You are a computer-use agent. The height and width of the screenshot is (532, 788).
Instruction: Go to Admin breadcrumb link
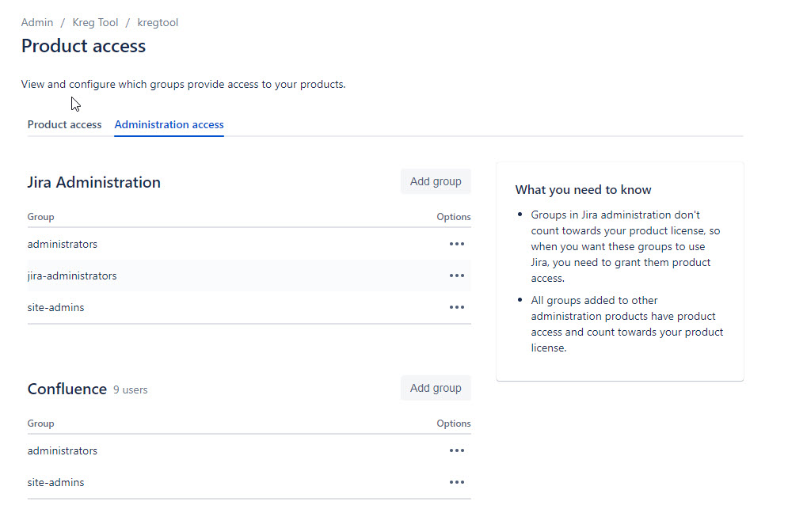(37, 23)
